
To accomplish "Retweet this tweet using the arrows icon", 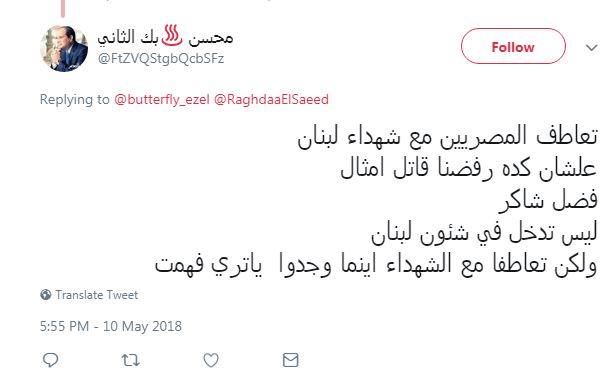I will 130,360.
